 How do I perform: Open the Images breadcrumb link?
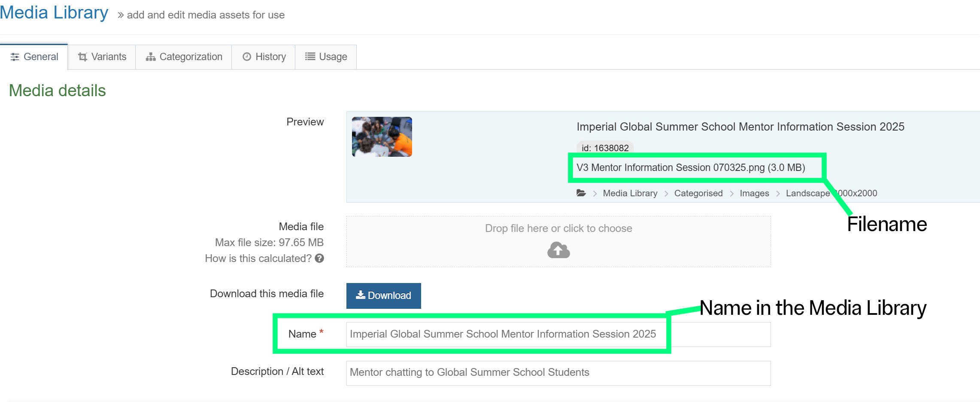754,193
